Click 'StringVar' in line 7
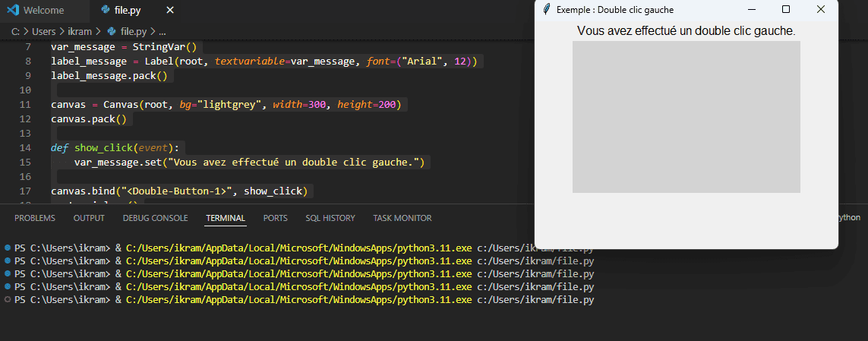The width and height of the screenshot is (868, 341). 159,46
